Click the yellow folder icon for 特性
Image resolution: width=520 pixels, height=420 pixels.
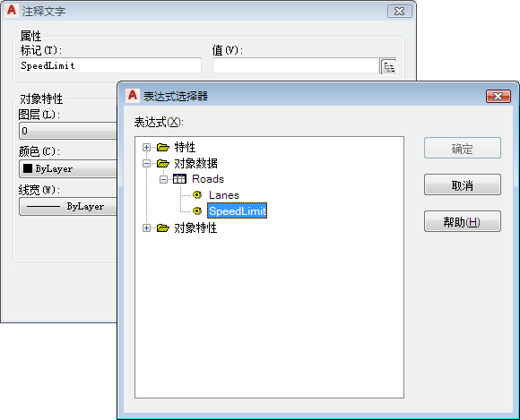(x=163, y=147)
